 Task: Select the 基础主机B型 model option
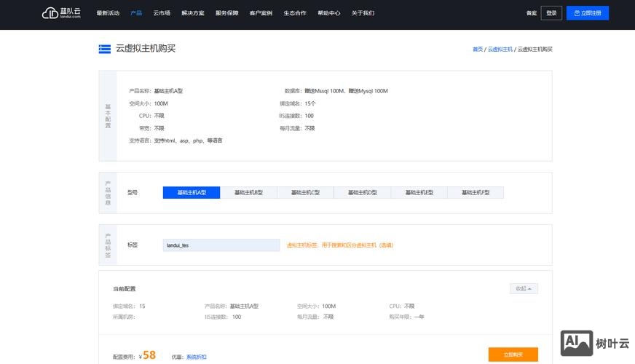click(x=248, y=192)
